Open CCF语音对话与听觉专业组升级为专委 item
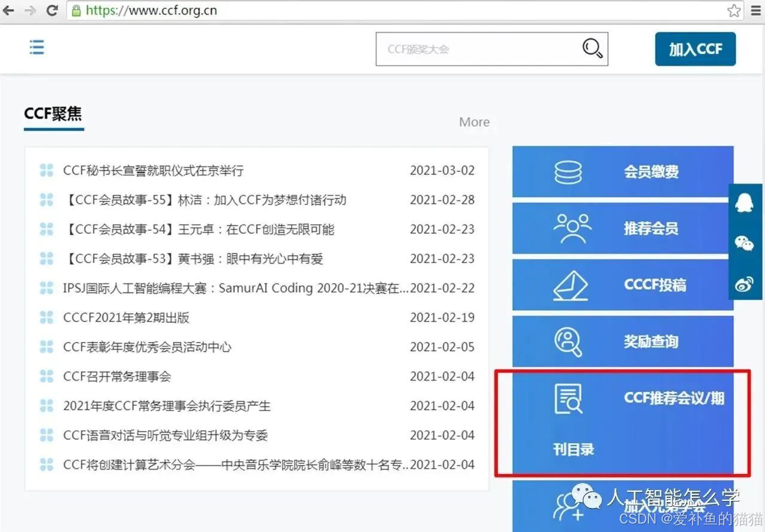 [166, 435]
